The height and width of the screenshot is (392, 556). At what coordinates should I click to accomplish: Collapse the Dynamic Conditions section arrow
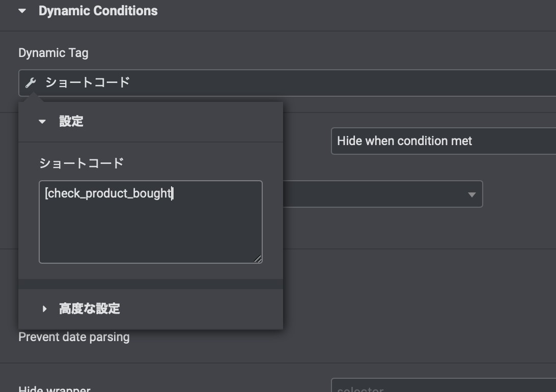coord(22,11)
